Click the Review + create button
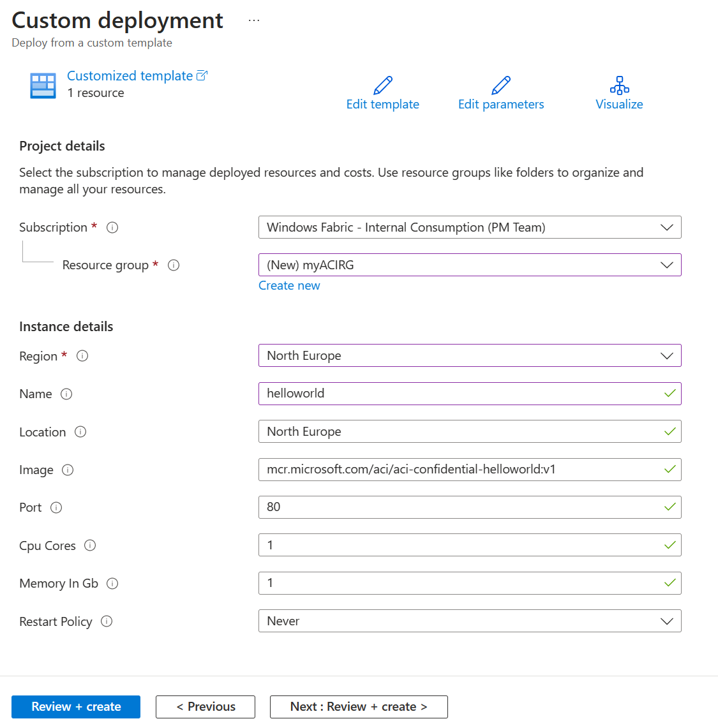The width and height of the screenshot is (718, 728). click(75, 706)
